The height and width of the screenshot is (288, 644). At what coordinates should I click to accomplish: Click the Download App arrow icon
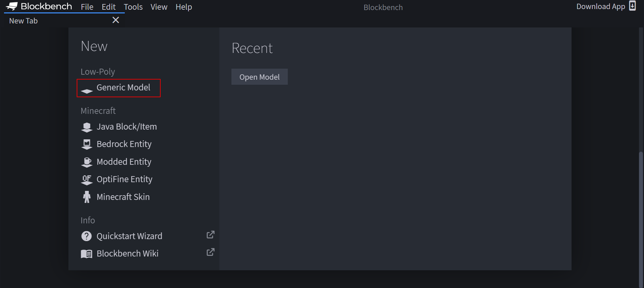point(632,6)
